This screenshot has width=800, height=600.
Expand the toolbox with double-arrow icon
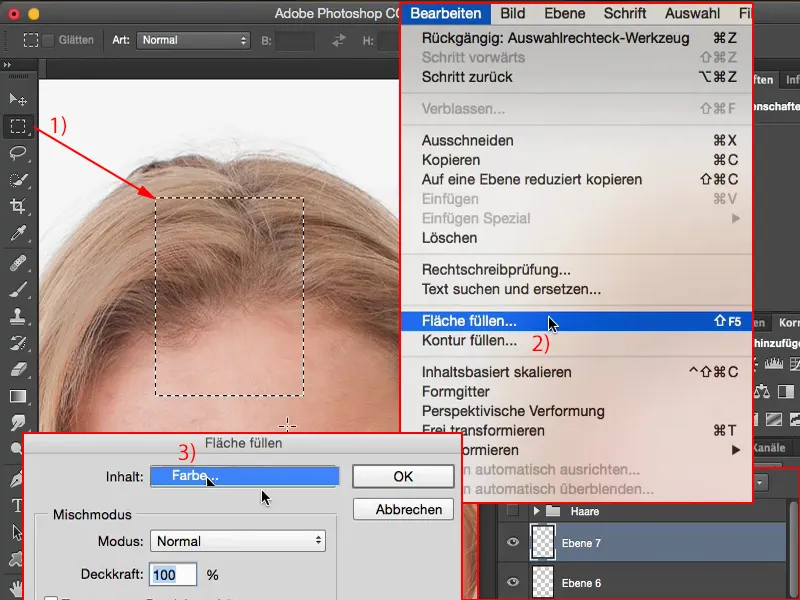[7, 65]
